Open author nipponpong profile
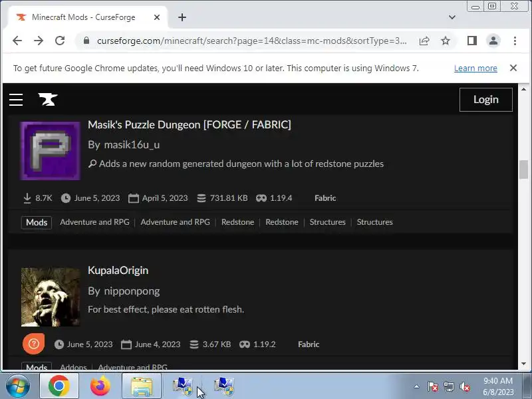Screen dimensions: 532x399 click(x=132, y=291)
